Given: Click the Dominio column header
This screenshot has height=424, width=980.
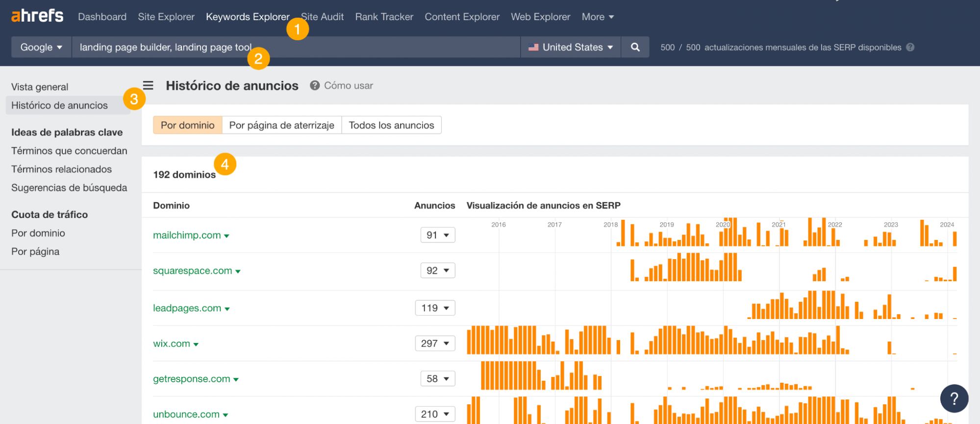Looking at the screenshot, I should pos(171,206).
